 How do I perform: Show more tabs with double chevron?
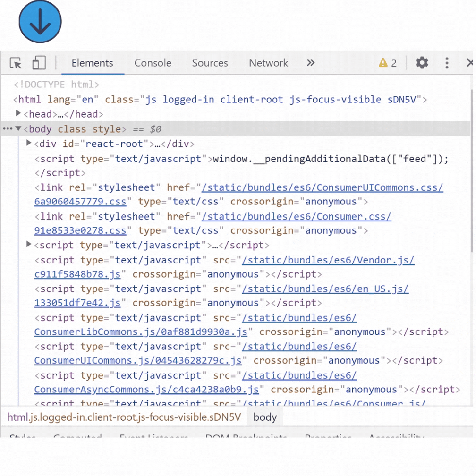311,63
